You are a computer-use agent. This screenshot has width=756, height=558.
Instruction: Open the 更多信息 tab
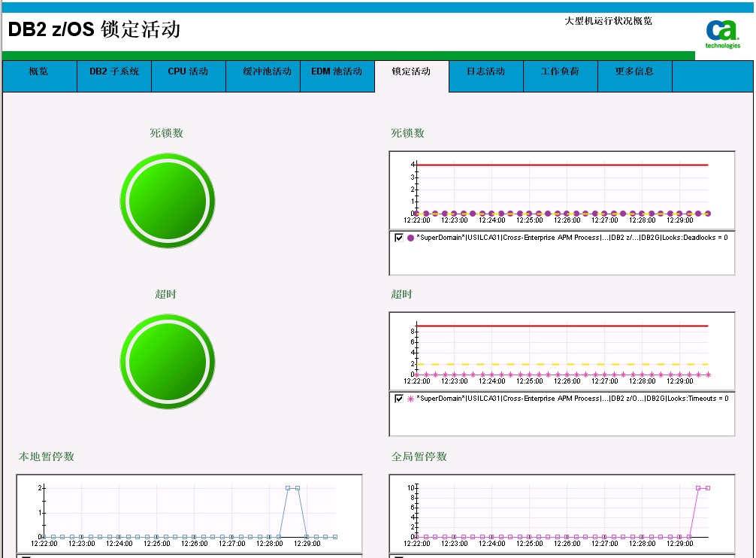(x=634, y=71)
